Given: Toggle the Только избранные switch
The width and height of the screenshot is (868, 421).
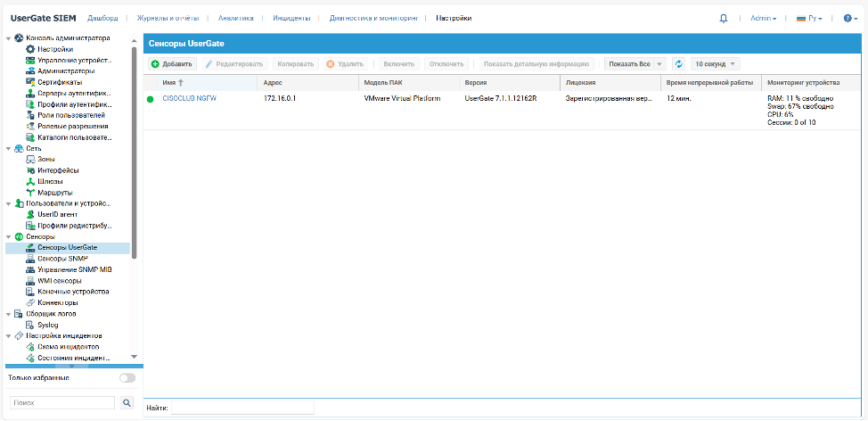Looking at the screenshot, I should tap(127, 378).
